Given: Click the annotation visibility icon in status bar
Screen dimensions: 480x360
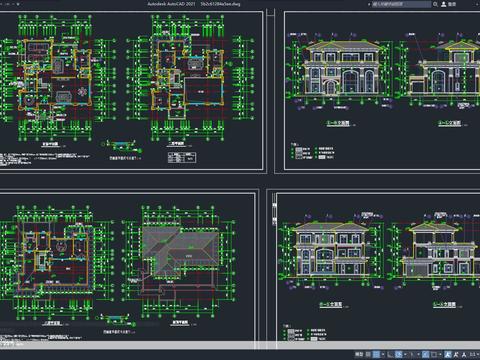Looking at the screenshot, I should click(448, 354).
